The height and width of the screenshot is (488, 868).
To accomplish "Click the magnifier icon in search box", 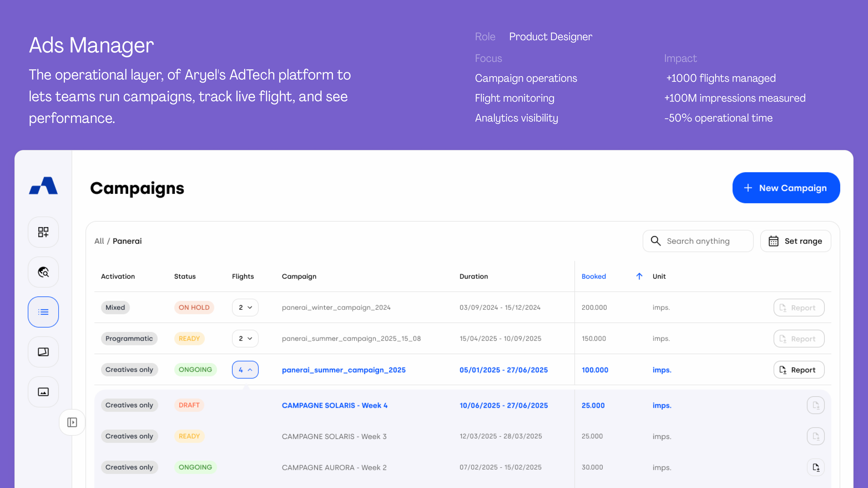I will click(x=656, y=241).
